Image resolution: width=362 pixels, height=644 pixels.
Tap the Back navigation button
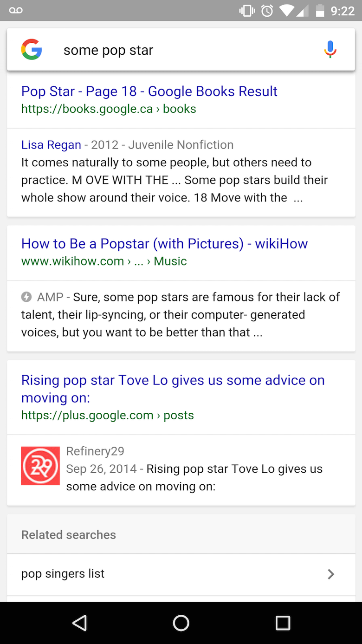[79, 623]
